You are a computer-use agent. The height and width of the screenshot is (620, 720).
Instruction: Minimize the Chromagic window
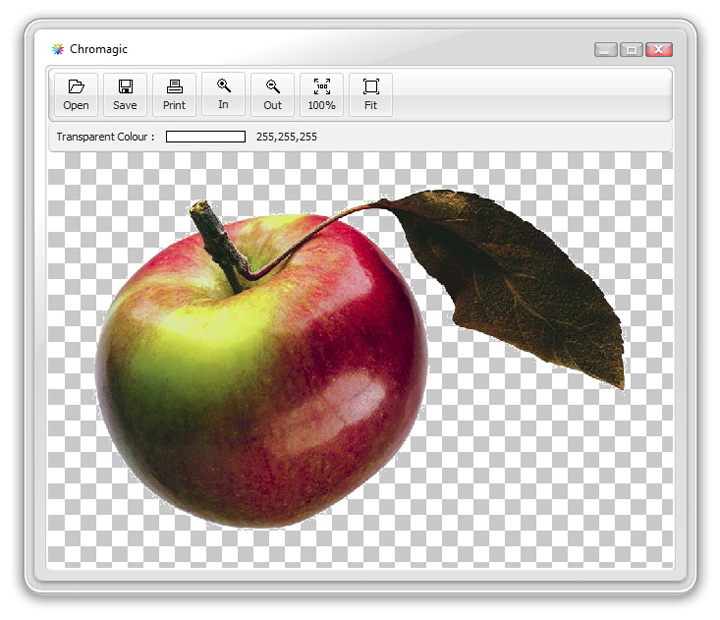(x=605, y=49)
